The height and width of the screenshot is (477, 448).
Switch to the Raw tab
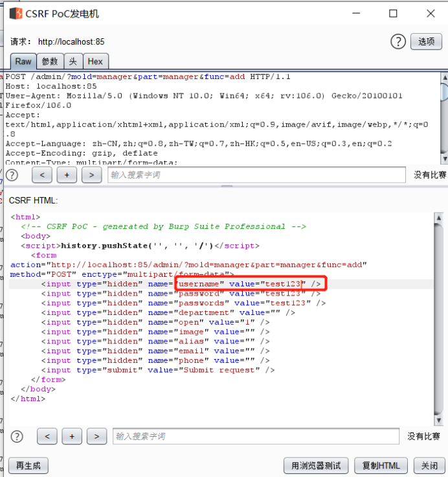click(x=23, y=62)
